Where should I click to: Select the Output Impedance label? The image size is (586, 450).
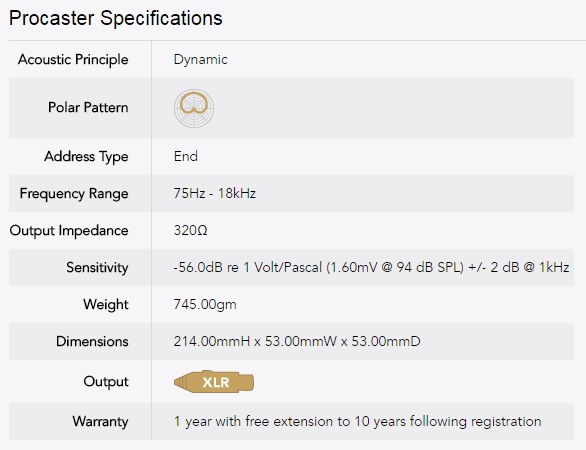click(69, 231)
